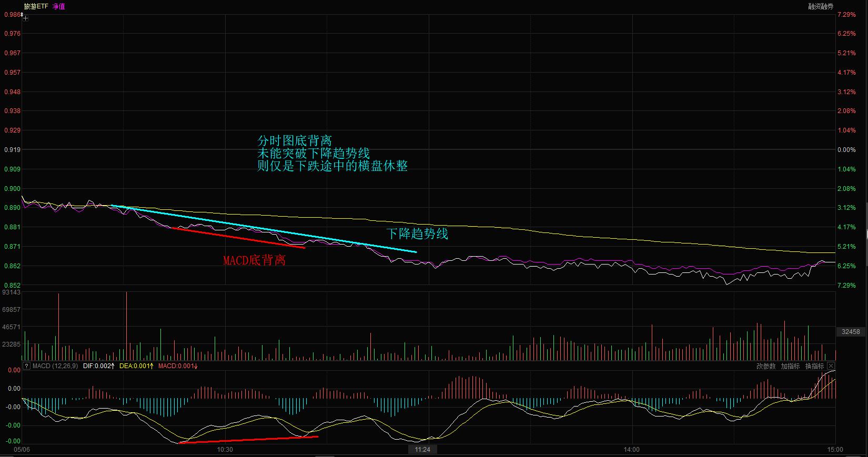This screenshot has width=868, height=457.
Task: Click the MACD (12,26,9) indicator name
Action: click(55, 366)
